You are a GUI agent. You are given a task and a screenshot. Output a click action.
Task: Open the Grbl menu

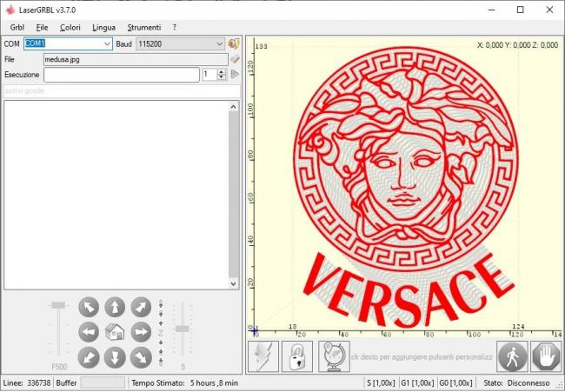click(17, 27)
